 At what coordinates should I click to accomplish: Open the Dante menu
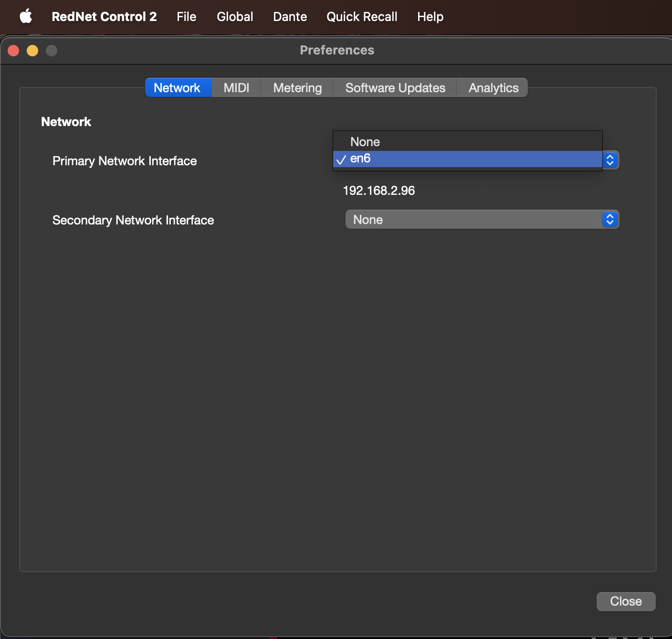[290, 17]
